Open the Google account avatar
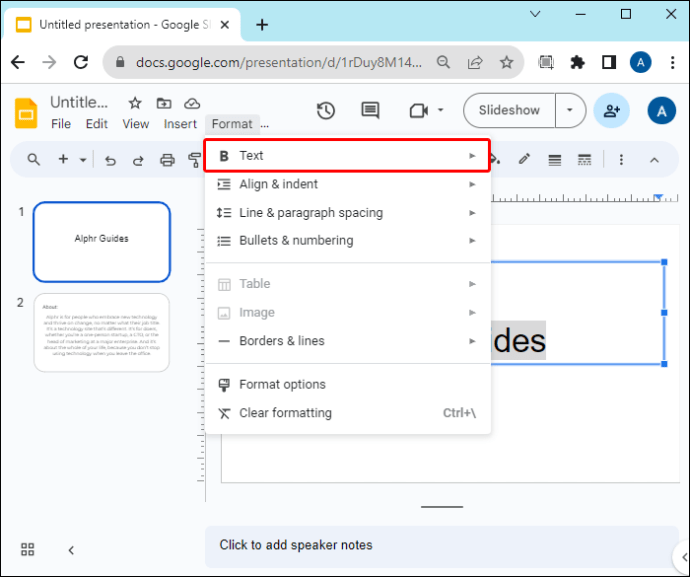690x577 pixels. tap(661, 110)
